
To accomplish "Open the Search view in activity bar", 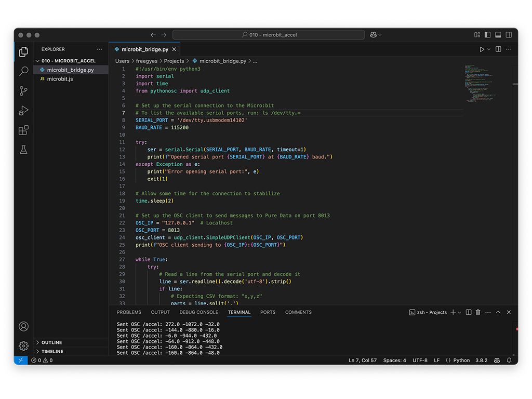I will [x=23, y=71].
